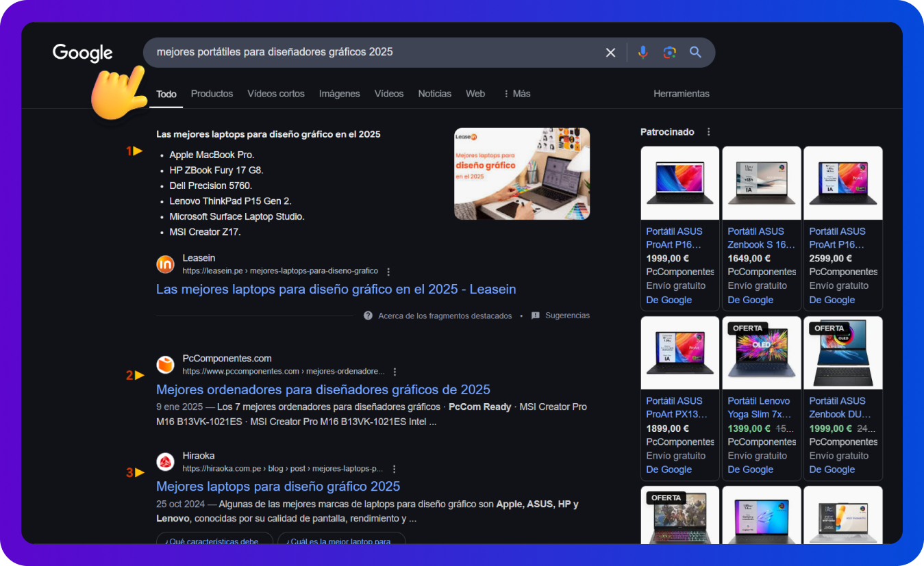The width and height of the screenshot is (924, 566).
Task: Click the Sugerencias text link
Action: tap(567, 316)
